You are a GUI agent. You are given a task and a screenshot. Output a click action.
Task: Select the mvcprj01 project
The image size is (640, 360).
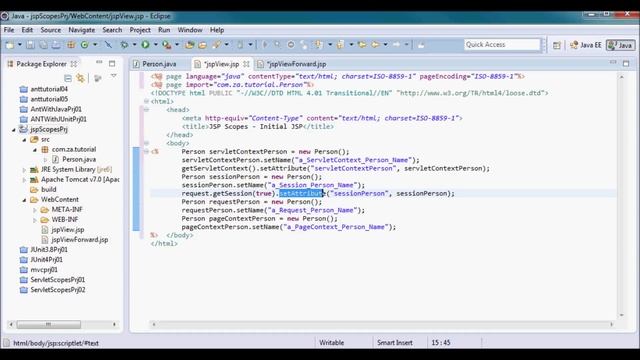44,270
